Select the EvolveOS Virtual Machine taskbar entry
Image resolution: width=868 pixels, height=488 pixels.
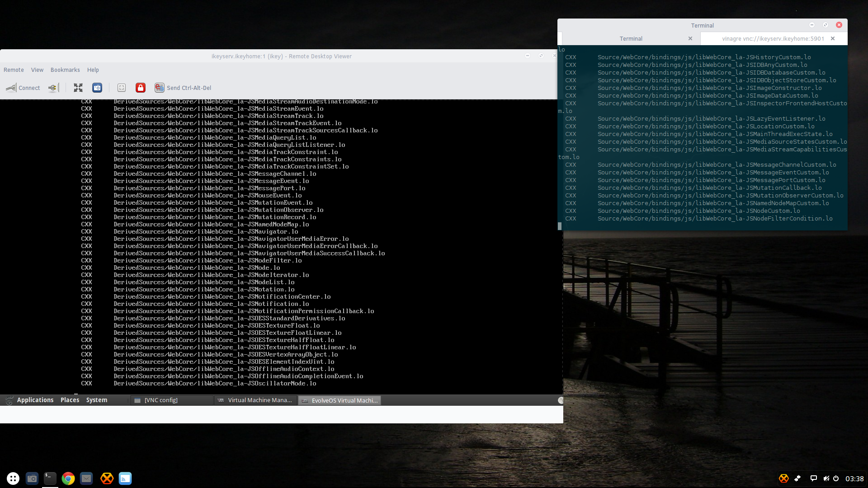[340, 400]
